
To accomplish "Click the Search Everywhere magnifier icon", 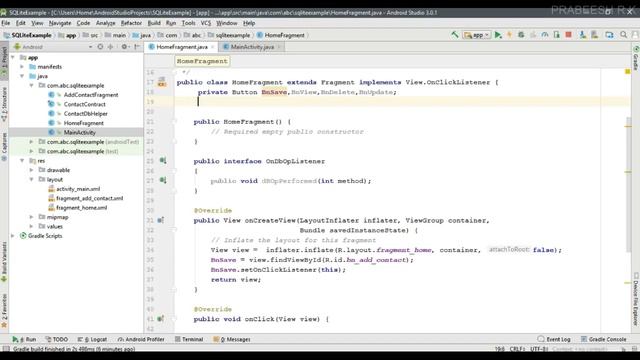I will click(624, 35).
